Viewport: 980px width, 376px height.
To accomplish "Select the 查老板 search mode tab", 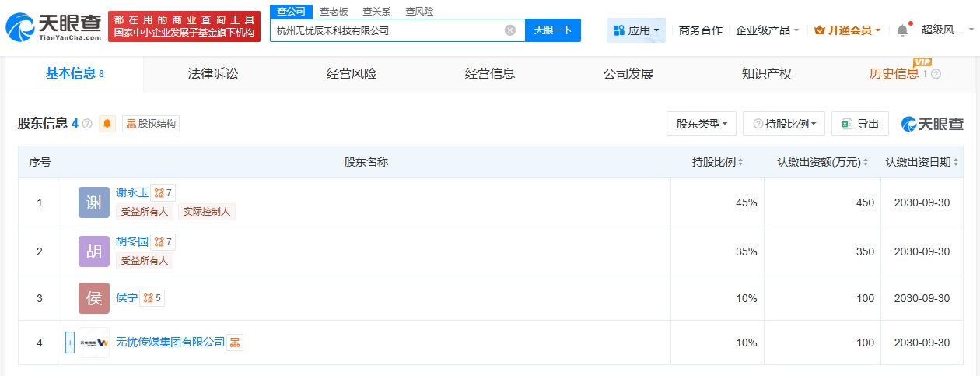I will (x=334, y=11).
